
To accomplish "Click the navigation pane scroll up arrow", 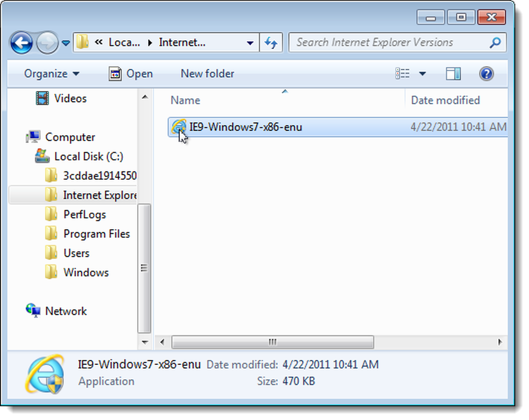I will pyautogui.click(x=145, y=97).
